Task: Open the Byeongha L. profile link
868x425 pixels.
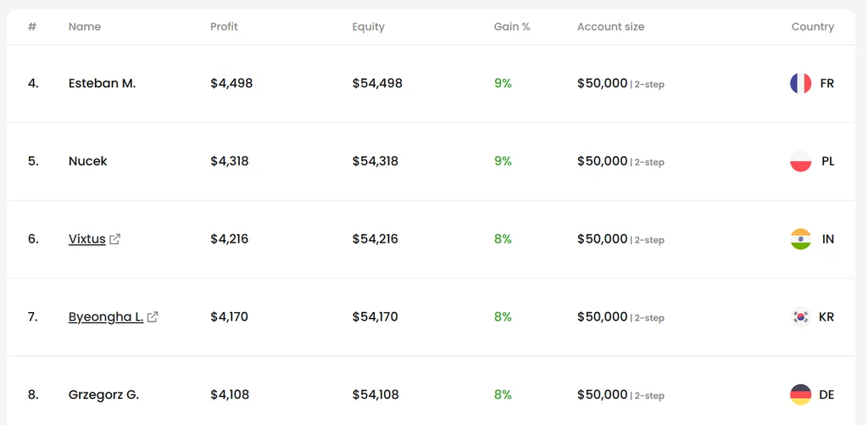Action: [x=106, y=317]
